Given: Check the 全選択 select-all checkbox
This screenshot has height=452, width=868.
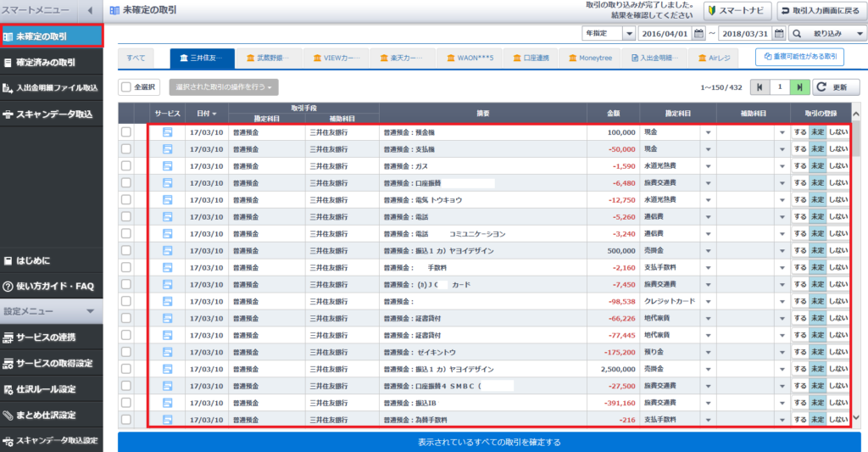Looking at the screenshot, I should (x=126, y=86).
